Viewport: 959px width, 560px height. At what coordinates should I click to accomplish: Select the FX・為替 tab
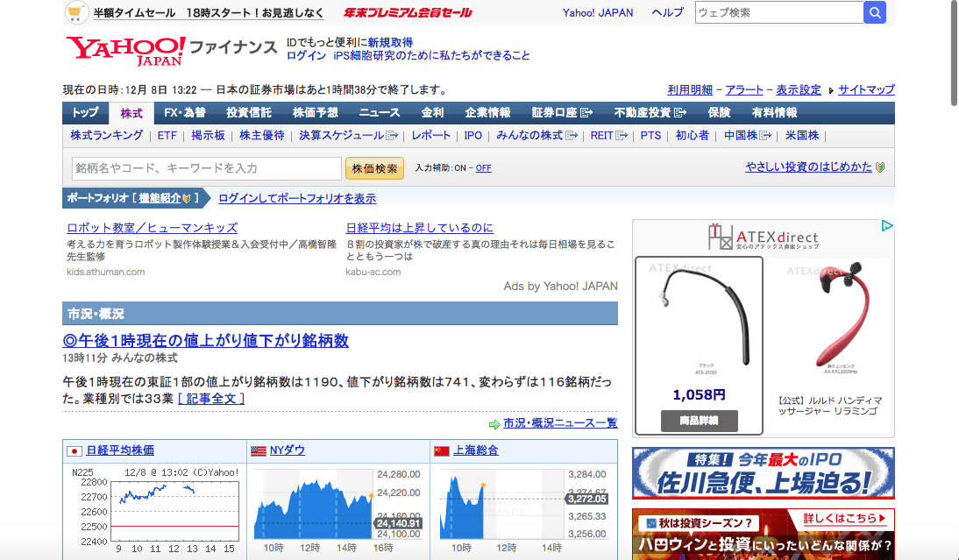pyautogui.click(x=185, y=113)
